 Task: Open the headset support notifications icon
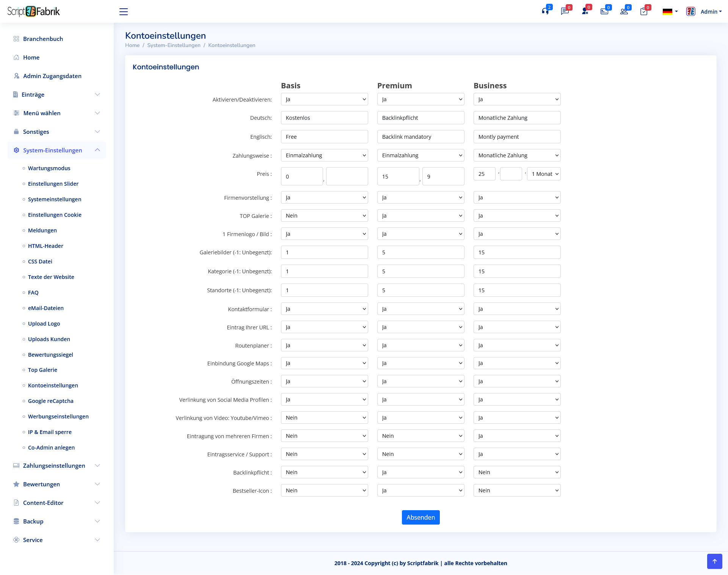click(545, 11)
